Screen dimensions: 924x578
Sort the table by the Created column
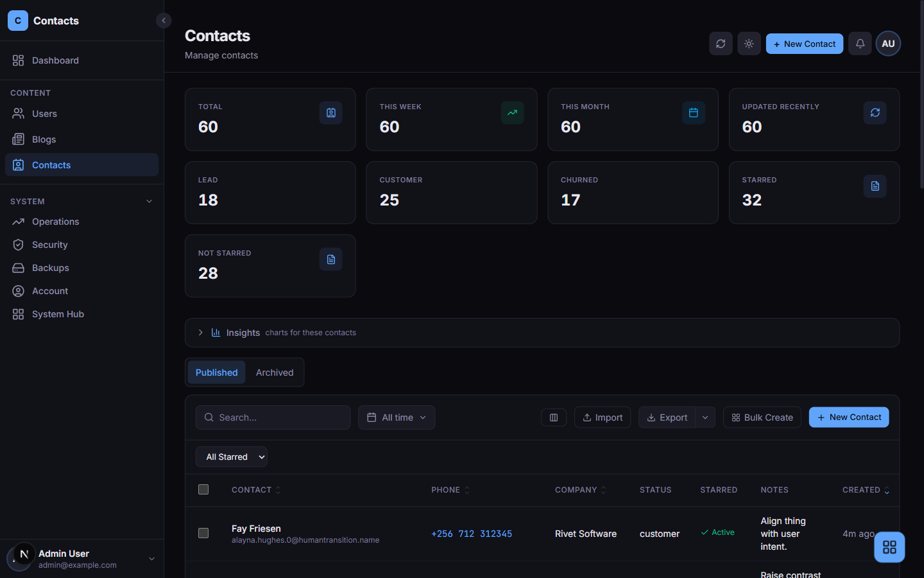pyautogui.click(x=866, y=490)
